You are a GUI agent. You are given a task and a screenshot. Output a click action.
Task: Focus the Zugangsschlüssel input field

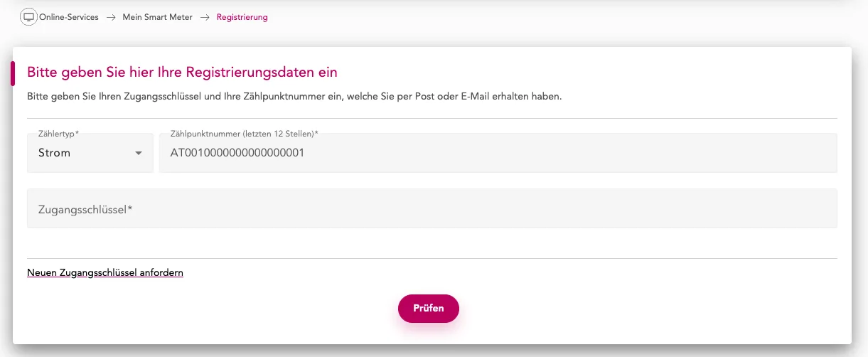coord(432,208)
